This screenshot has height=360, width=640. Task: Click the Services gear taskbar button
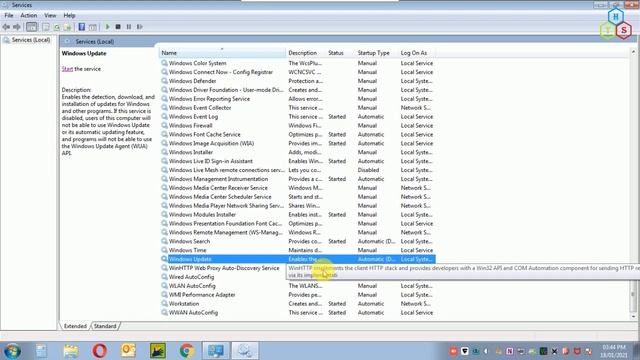click(x=245, y=351)
